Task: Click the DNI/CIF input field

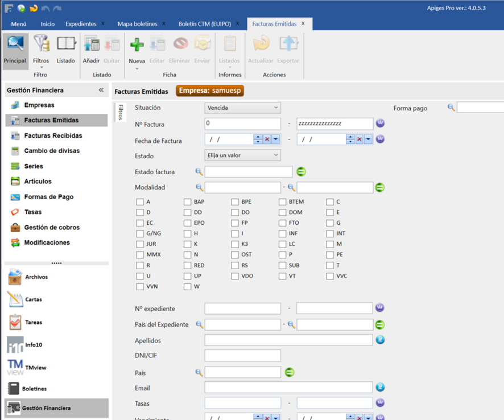Action: coord(242,356)
